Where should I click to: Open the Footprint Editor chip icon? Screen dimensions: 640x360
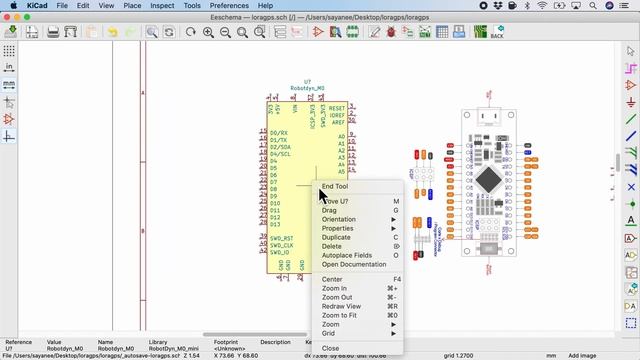353,32
